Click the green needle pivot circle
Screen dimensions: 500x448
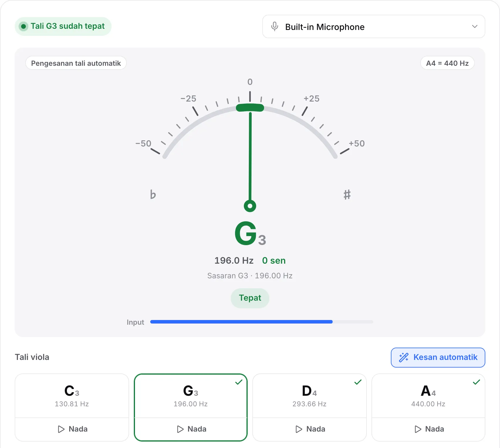(250, 206)
